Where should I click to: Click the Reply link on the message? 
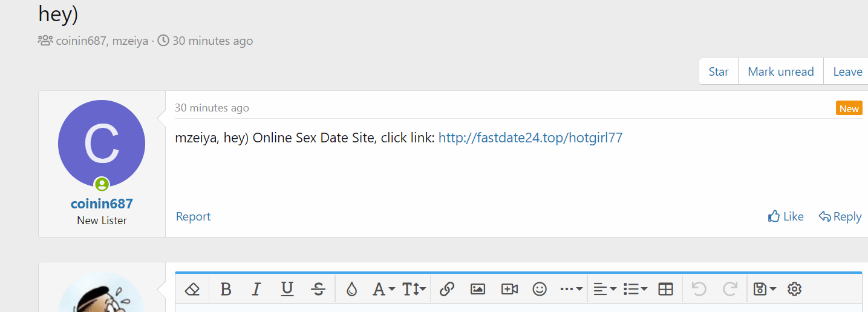pyautogui.click(x=840, y=216)
